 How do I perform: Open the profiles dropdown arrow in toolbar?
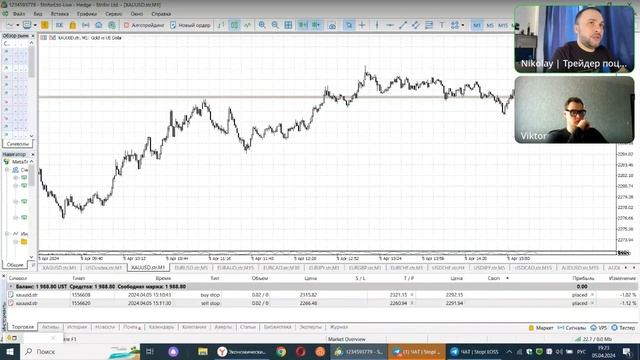[35, 25]
